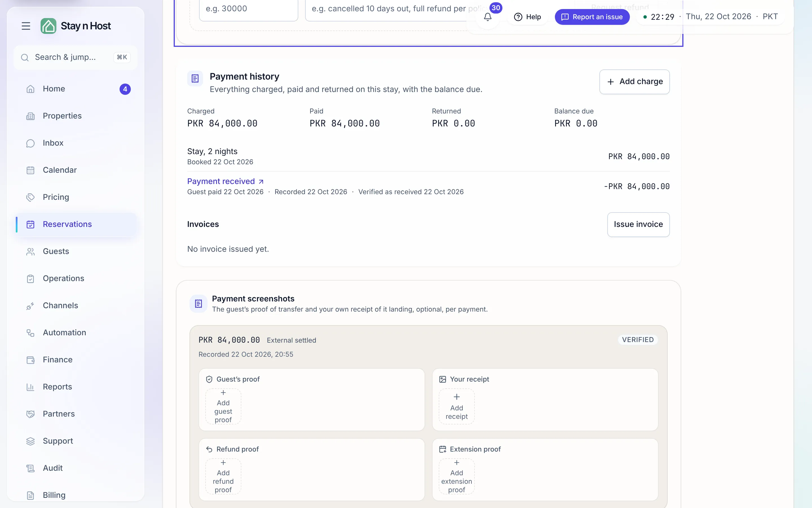Viewport: 812px width, 508px height.
Task: Toggle the sidebar hamburger menu
Action: pyautogui.click(x=26, y=26)
